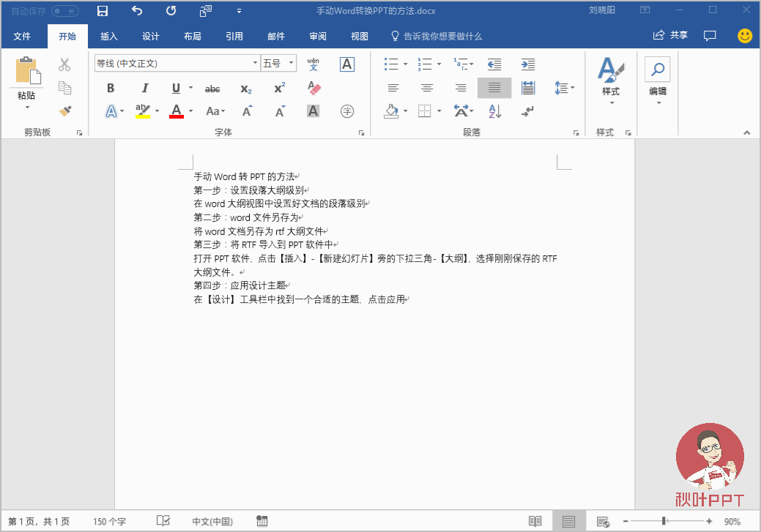Open the font color dropdown arrow
The height and width of the screenshot is (532, 761).
coord(190,111)
